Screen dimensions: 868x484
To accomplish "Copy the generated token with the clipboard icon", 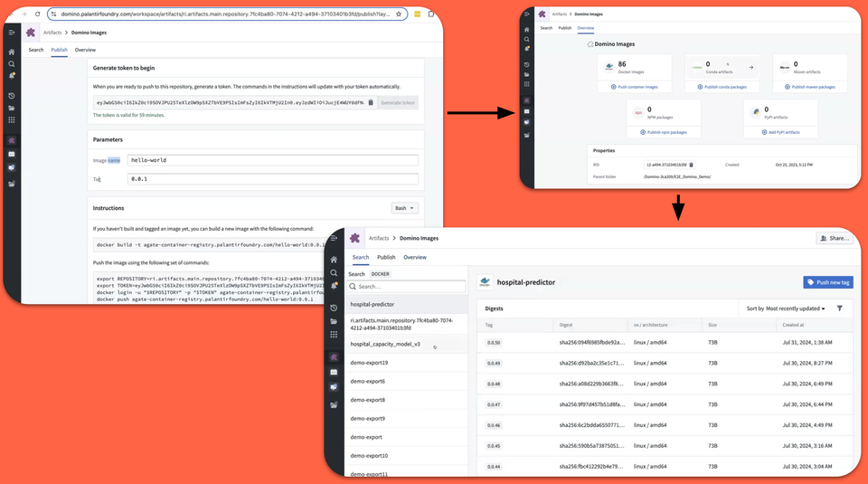I will click(371, 102).
